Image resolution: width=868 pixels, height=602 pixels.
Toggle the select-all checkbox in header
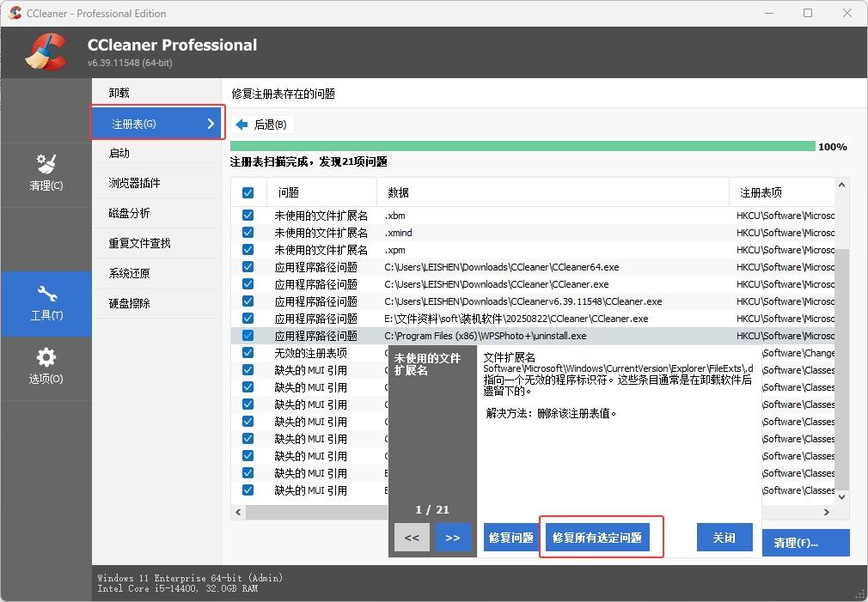[248, 193]
